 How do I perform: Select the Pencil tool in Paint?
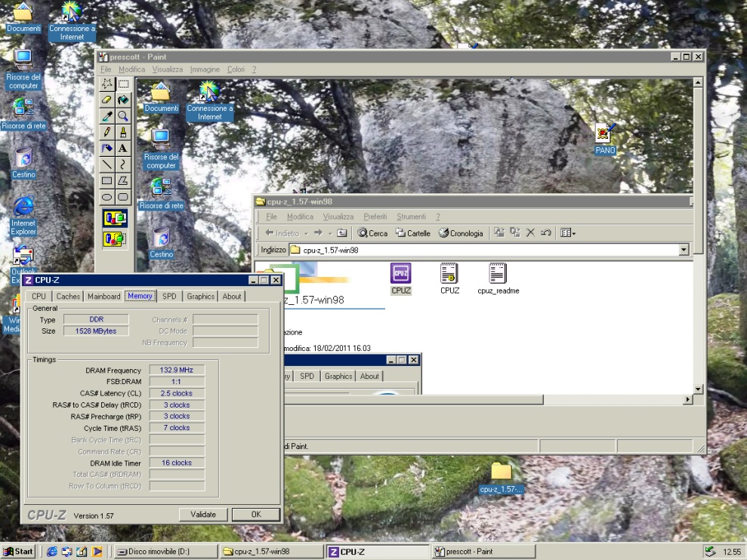coord(106,132)
